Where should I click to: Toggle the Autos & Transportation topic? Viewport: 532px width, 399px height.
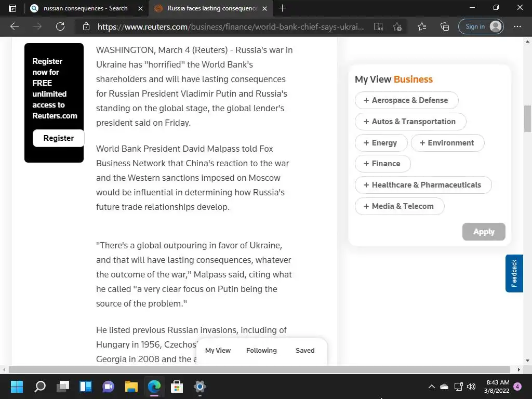pyautogui.click(x=410, y=122)
